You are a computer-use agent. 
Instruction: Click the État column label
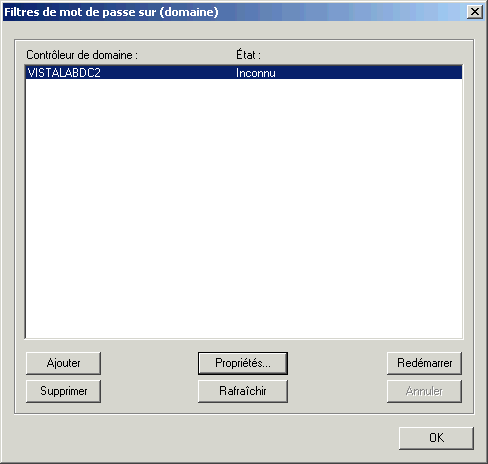[248, 55]
